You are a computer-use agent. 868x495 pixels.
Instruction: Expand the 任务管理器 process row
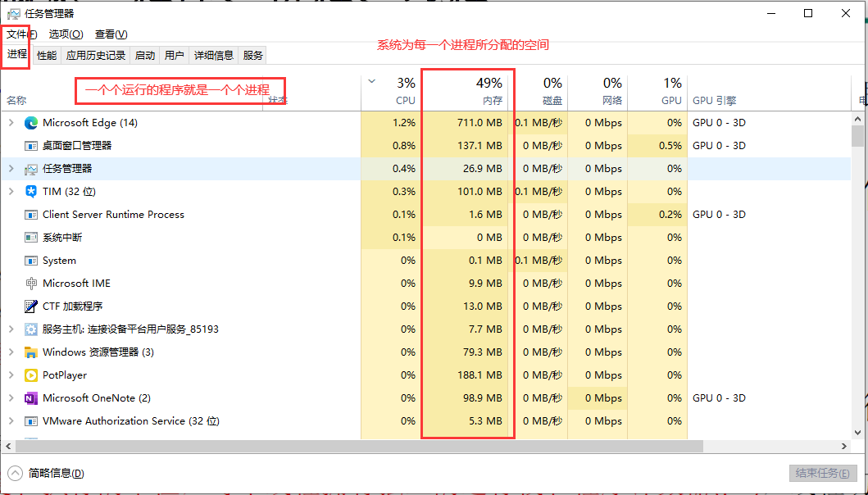coord(11,169)
